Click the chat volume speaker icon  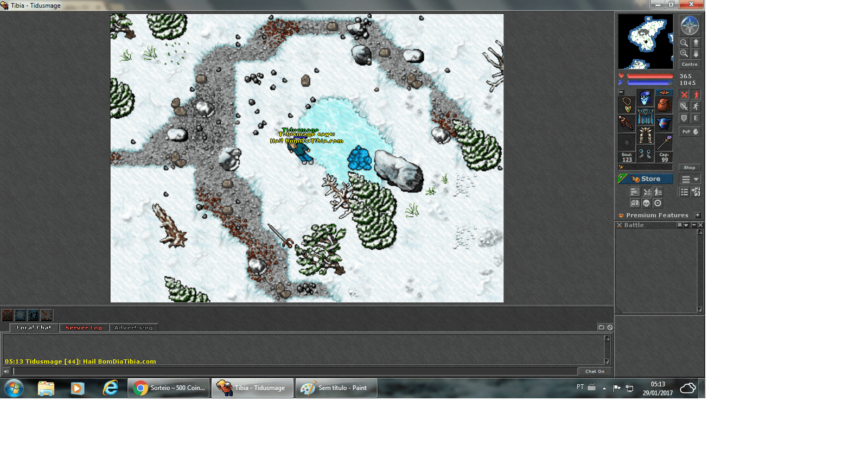point(6,371)
